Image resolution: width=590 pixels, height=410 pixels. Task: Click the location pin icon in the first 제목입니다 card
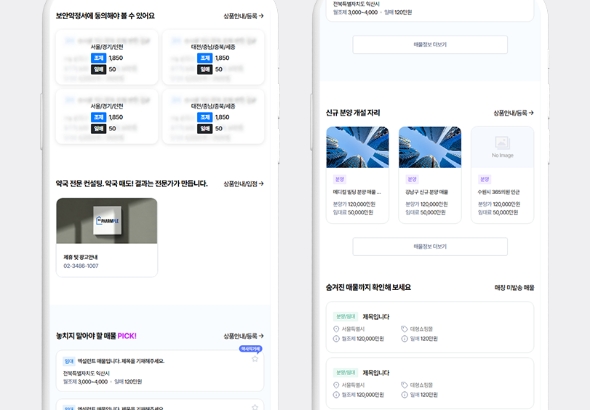(x=336, y=329)
